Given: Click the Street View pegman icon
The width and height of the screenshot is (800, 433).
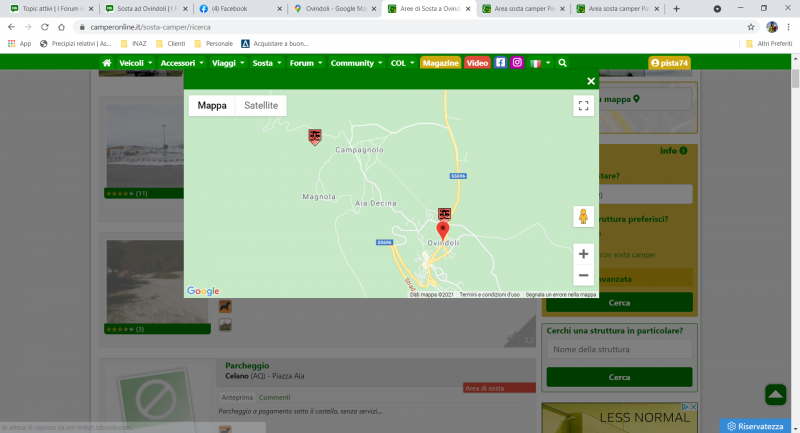Looking at the screenshot, I should [x=583, y=217].
